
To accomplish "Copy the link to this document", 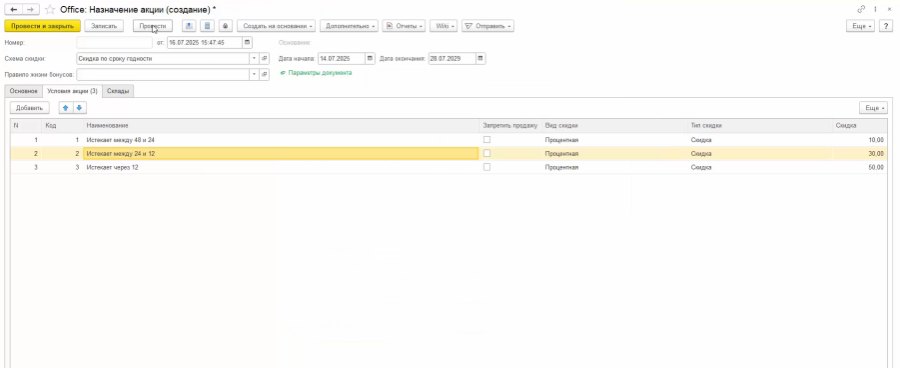I will 861,10.
